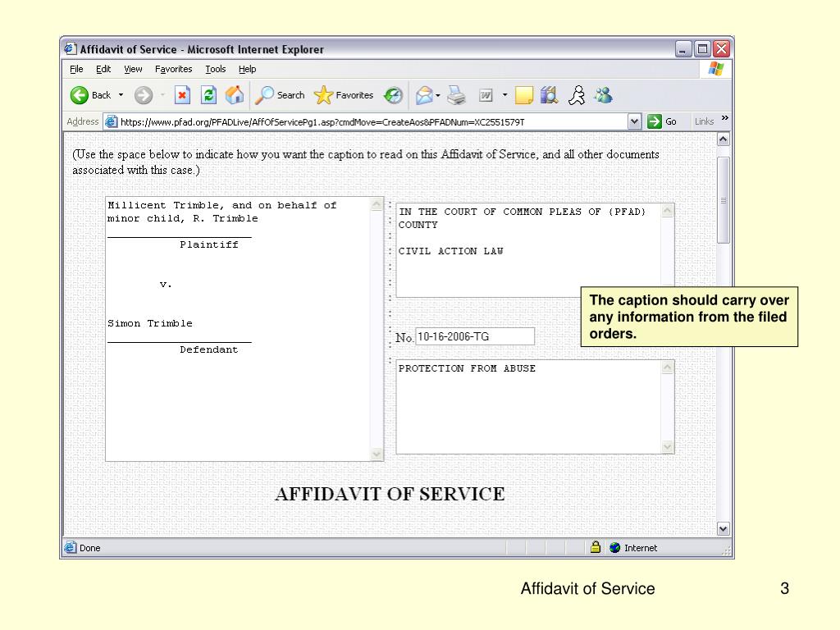840x630 pixels.
Task: Go back using the Back arrow icon
Action: click(x=80, y=95)
